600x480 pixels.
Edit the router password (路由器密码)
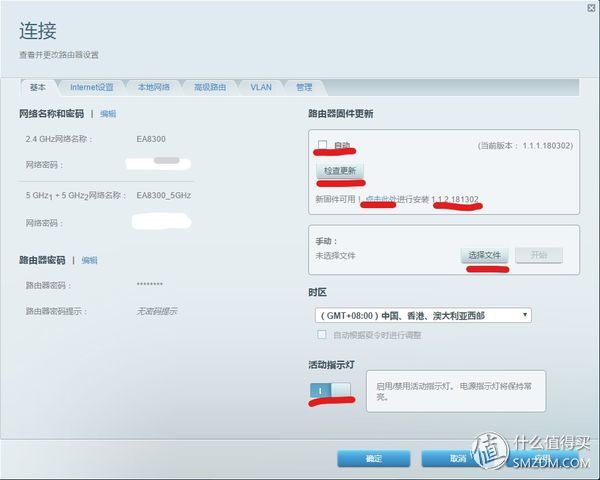click(x=90, y=260)
